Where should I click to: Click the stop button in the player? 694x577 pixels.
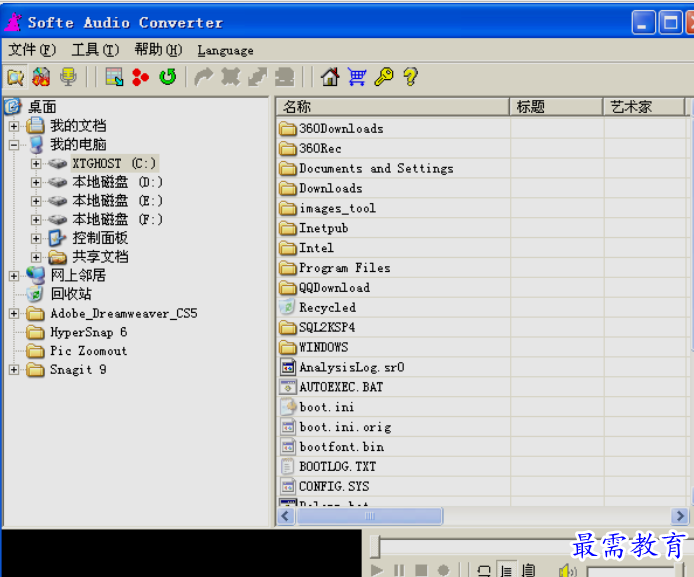pyautogui.click(x=421, y=570)
